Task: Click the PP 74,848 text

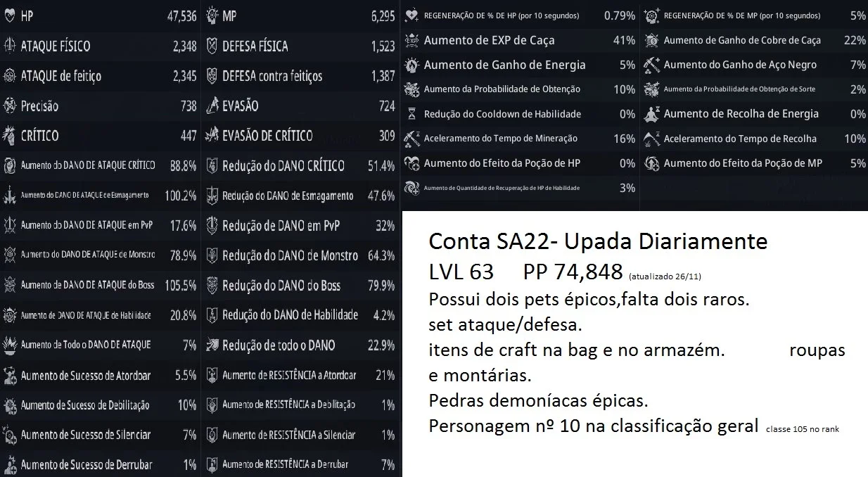Action: tap(573, 272)
